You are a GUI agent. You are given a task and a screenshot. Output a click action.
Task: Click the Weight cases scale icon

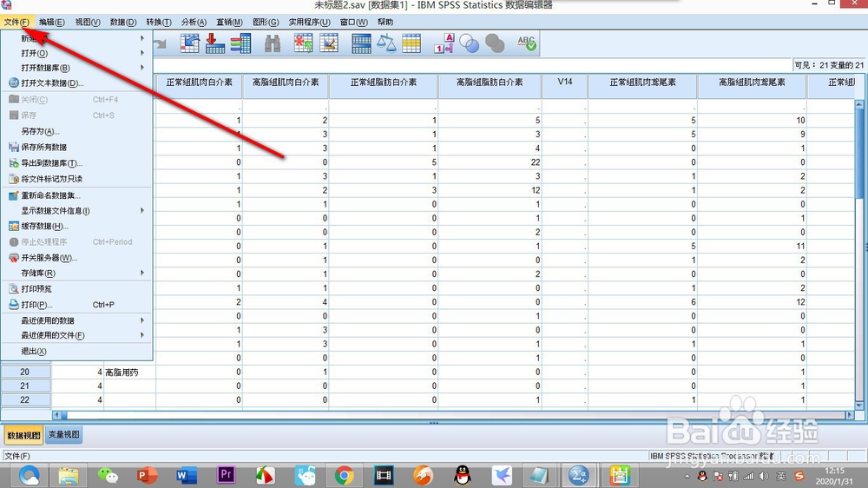(386, 43)
